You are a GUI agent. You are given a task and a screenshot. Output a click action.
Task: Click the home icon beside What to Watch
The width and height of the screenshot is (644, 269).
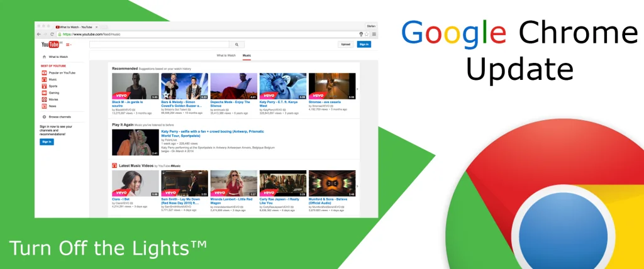click(x=44, y=57)
